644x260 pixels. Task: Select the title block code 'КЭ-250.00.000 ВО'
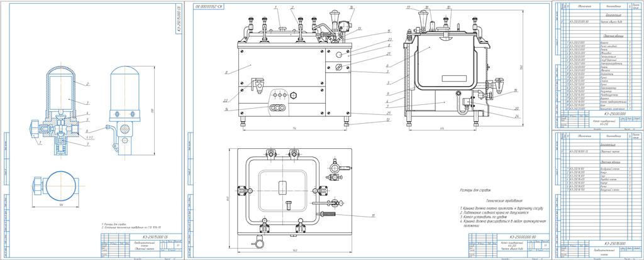coord(523,237)
